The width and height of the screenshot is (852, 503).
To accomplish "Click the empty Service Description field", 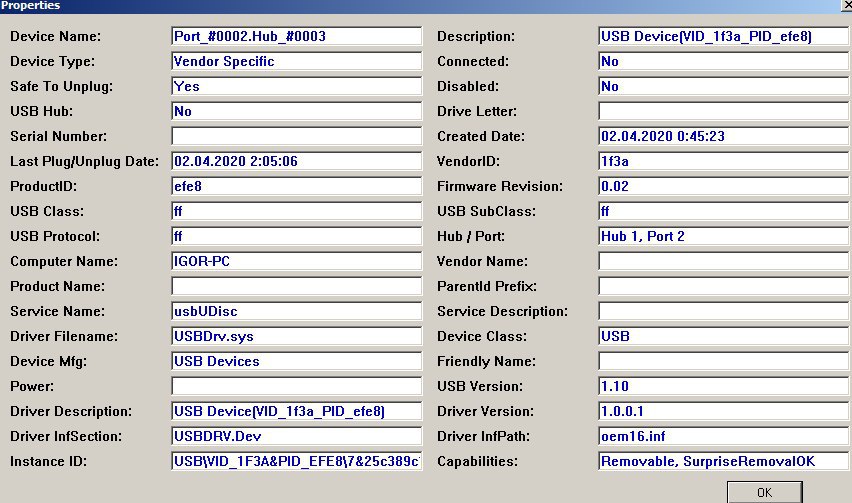I will 723,311.
